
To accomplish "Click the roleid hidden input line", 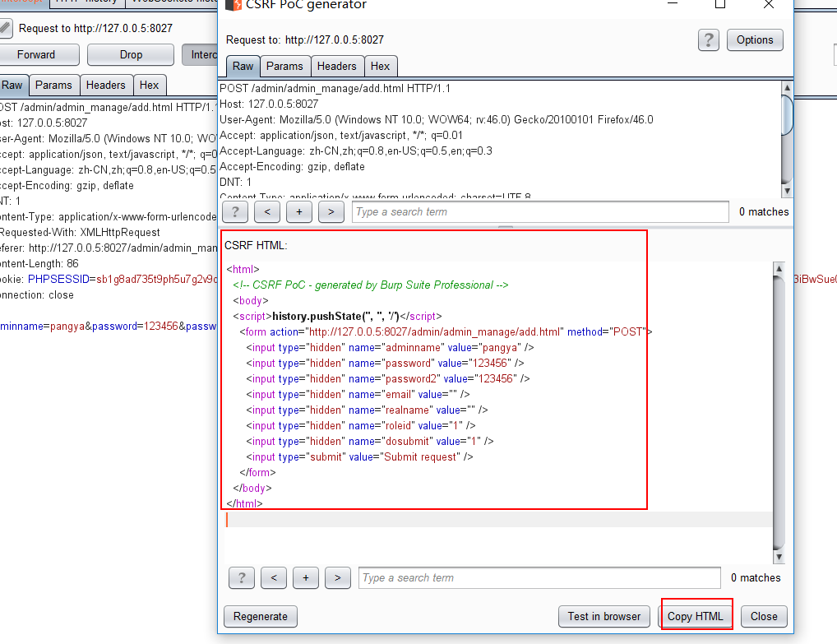I will [361, 425].
